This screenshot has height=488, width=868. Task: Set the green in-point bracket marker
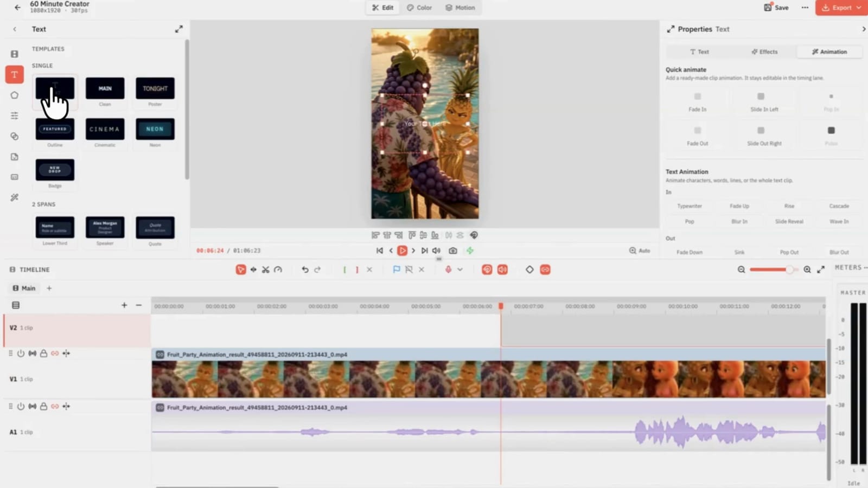pos(344,269)
